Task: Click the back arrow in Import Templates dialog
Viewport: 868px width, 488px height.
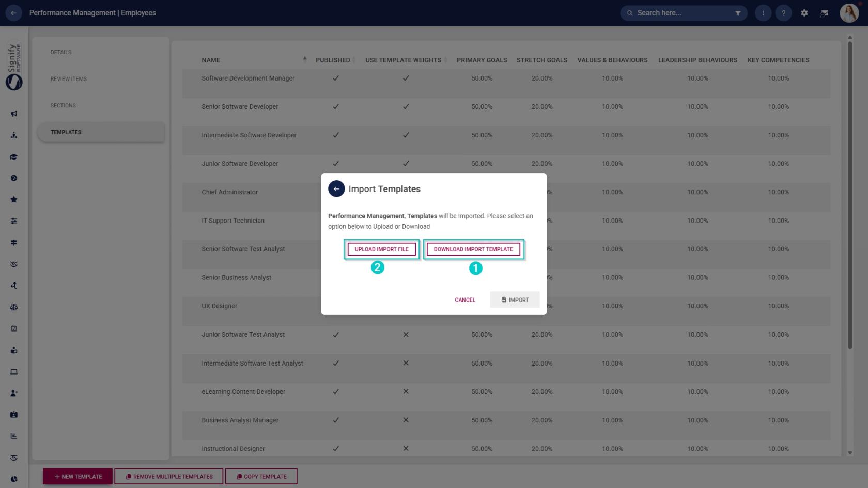Action: pos(336,189)
